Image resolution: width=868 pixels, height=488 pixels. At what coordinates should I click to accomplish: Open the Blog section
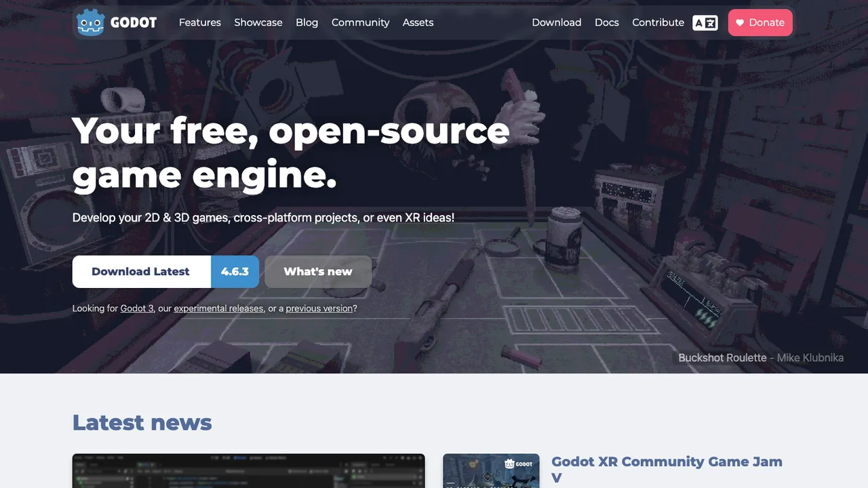[x=307, y=22]
